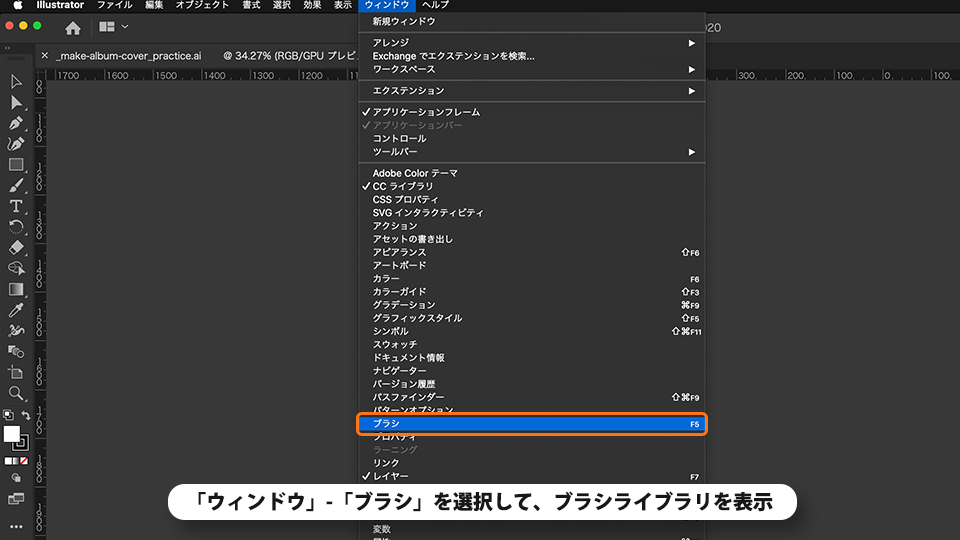Select the Paintbrush tool
This screenshot has height=540, width=960.
pos(16,186)
